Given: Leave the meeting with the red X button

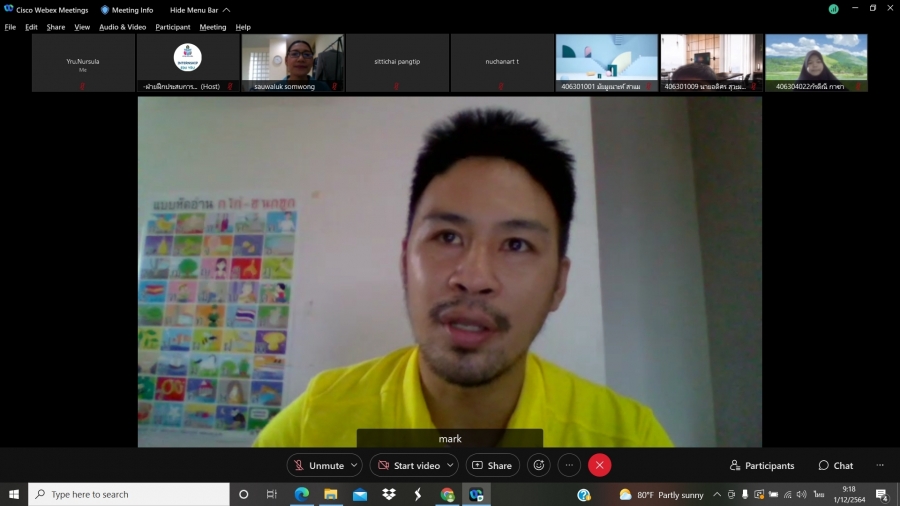Looking at the screenshot, I should tap(599, 465).
